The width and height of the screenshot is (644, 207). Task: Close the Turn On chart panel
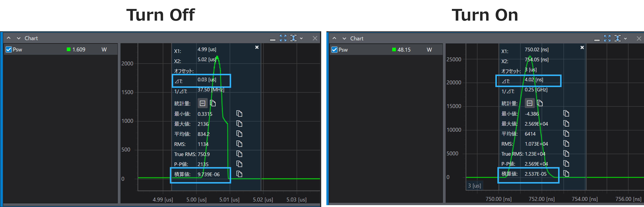639,38
